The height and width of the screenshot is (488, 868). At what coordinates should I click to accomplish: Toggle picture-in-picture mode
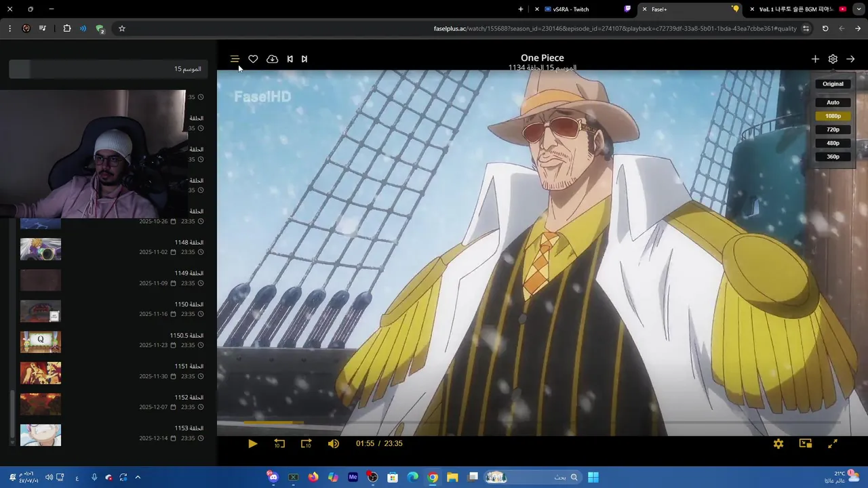(x=806, y=443)
